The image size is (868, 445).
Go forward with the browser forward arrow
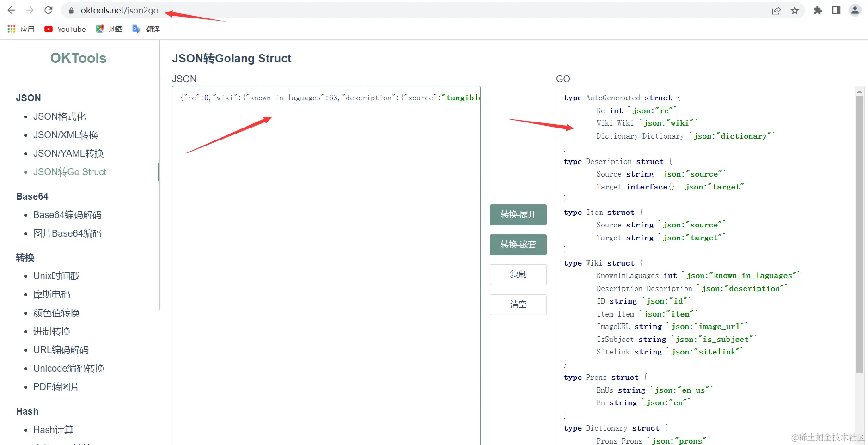click(x=30, y=10)
